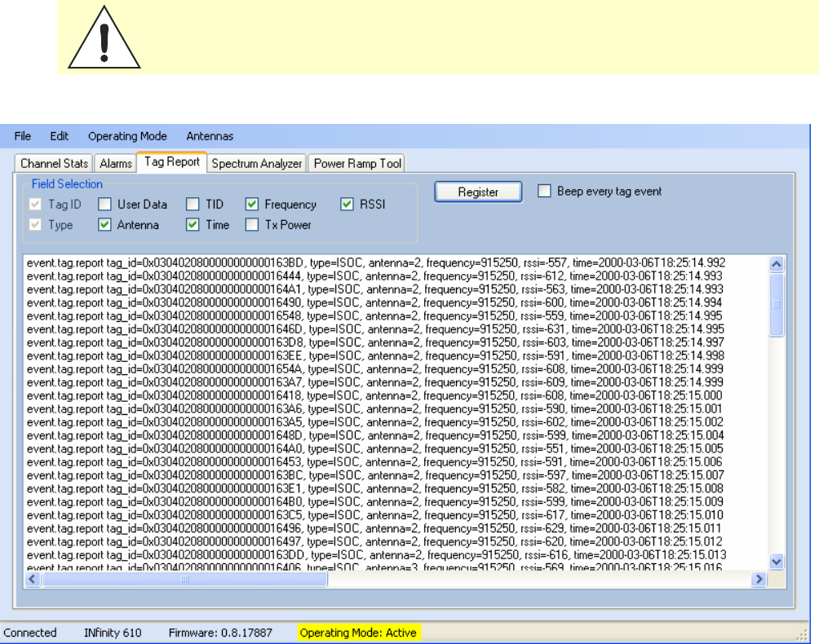Select the tag report row ending 163DD

coord(377,555)
